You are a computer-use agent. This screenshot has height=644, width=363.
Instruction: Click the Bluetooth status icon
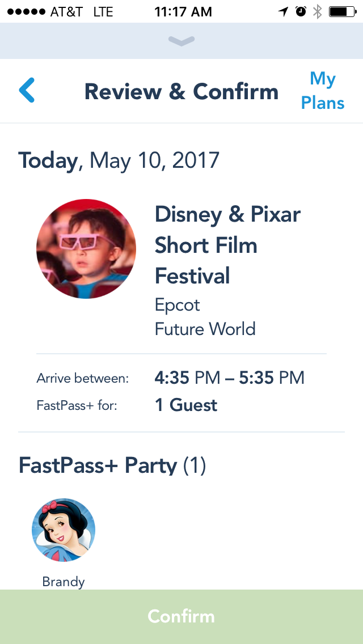[318, 12]
